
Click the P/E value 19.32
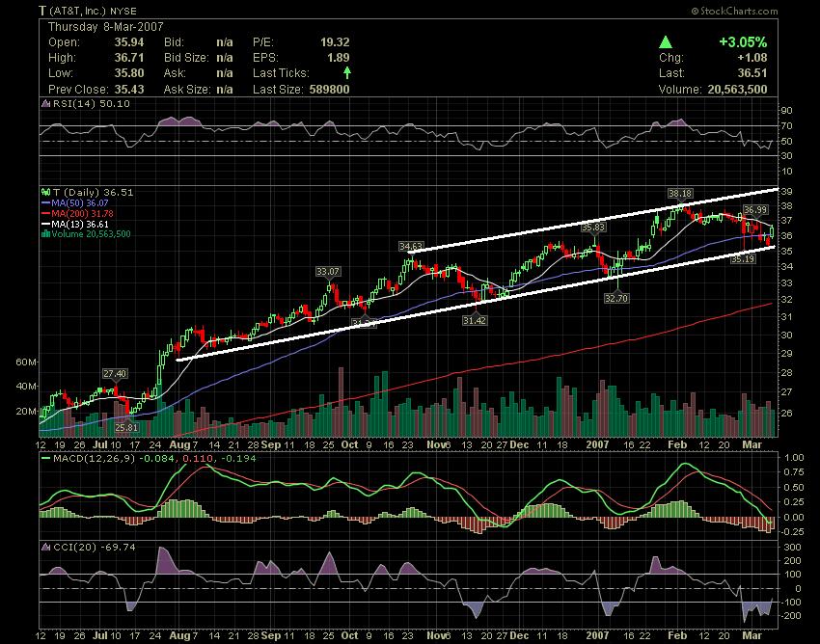point(335,42)
